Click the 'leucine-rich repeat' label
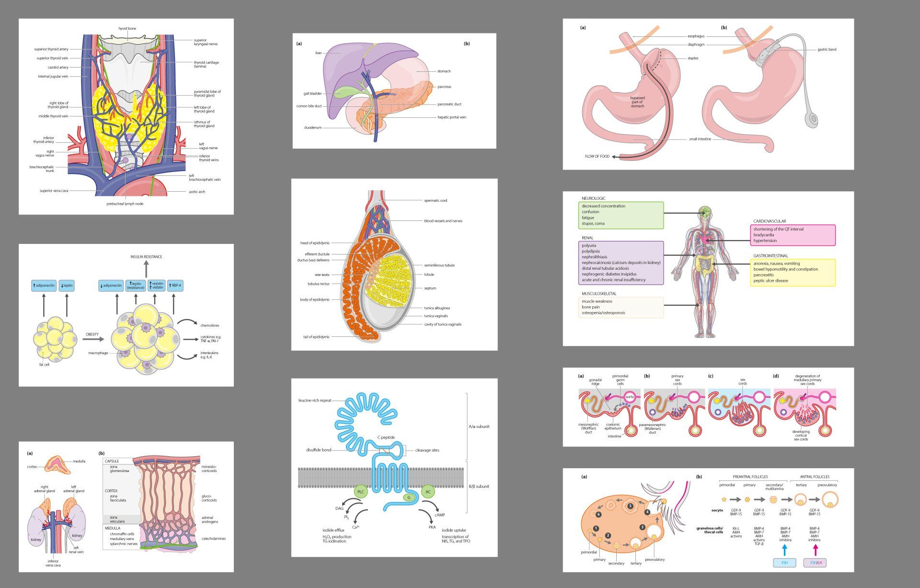Image resolution: width=920 pixels, height=588 pixels. click(x=315, y=400)
